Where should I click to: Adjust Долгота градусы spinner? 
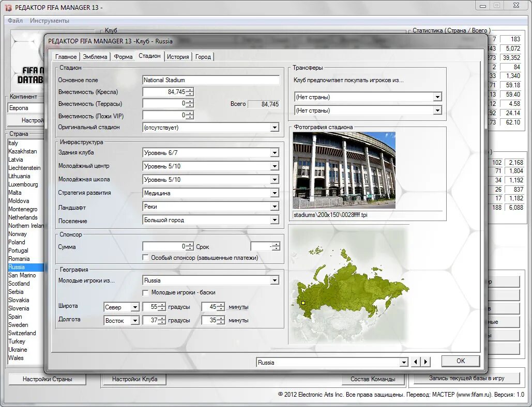tap(162, 320)
